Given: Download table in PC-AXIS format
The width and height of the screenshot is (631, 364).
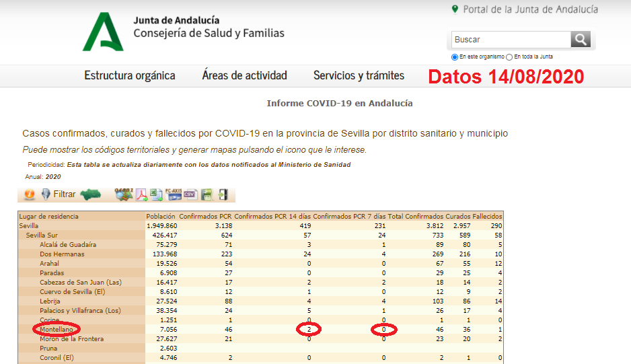Looking at the screenshot, I should coord(173,194).
